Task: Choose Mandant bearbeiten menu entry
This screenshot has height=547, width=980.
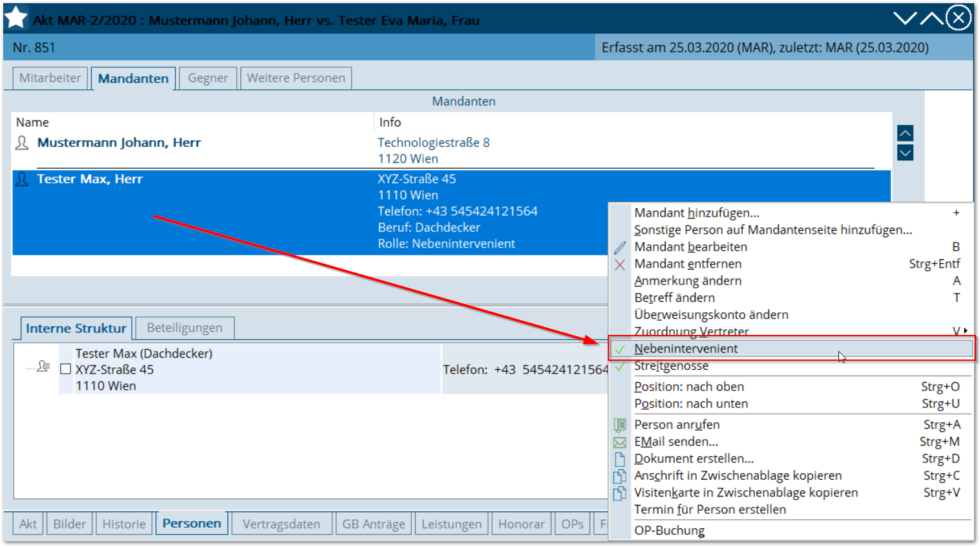Action: point(792,247)
